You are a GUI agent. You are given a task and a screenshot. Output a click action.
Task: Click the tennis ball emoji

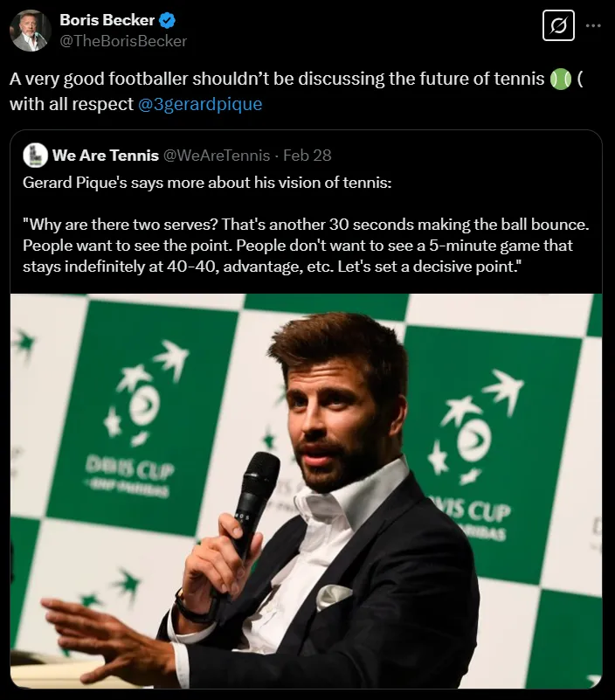point(560,80)
